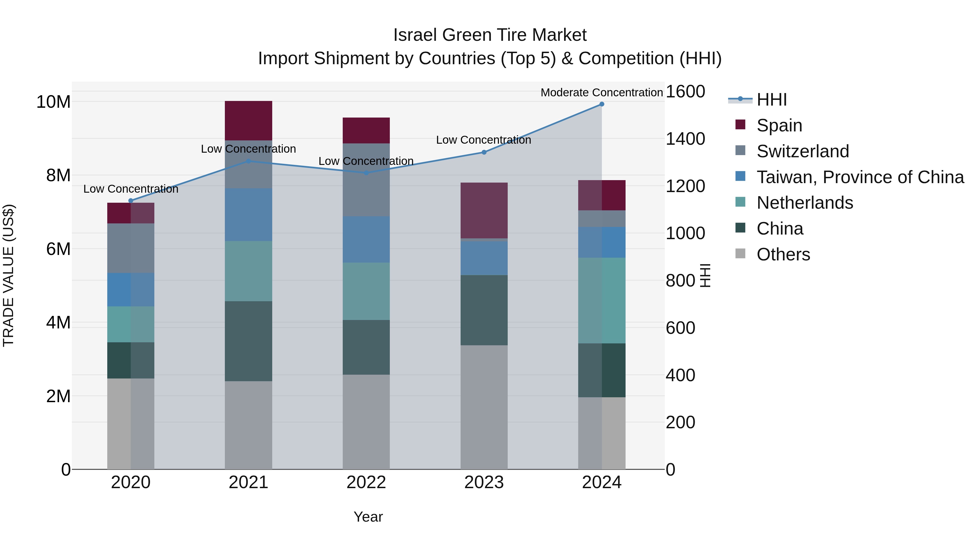Select the Others segment of the 2023 bar
This screenshot has width=980, height=551.
[x=484, y=407]
